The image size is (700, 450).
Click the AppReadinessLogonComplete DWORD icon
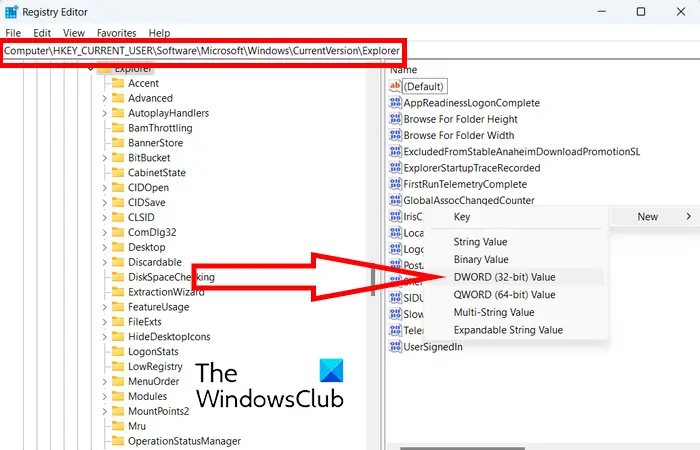[395, 103]
